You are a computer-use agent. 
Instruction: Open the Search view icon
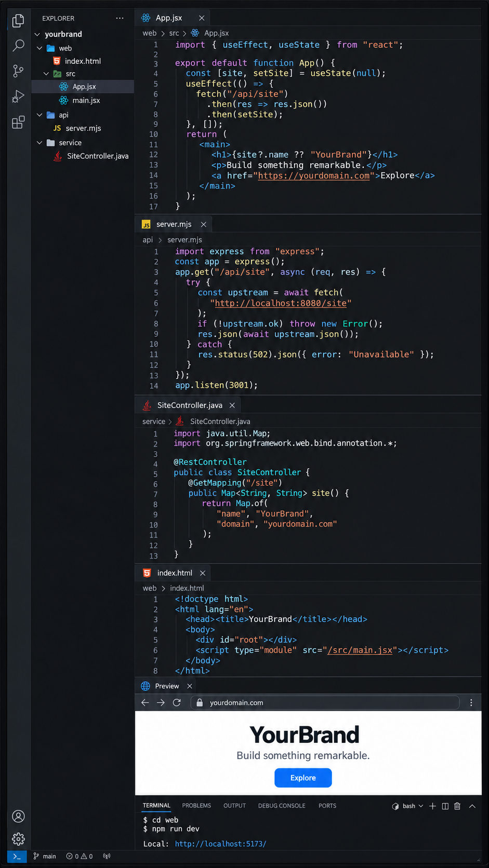18,45
